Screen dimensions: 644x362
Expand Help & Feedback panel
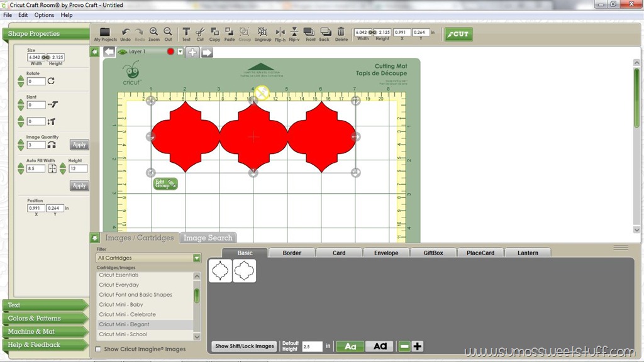click(x=45, y=345)
